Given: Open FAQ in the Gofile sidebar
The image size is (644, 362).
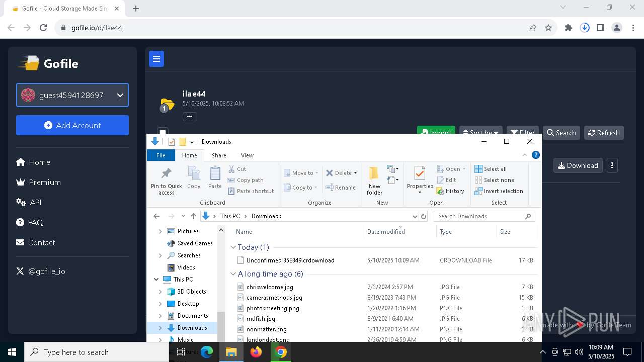Looking at the screenshot, I should coord(30,222).
